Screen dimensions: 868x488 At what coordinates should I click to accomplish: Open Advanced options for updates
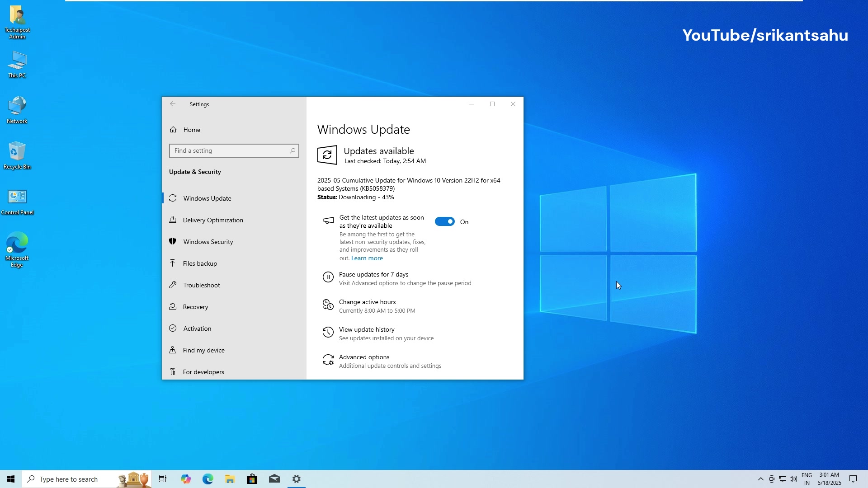coord(364,357)
